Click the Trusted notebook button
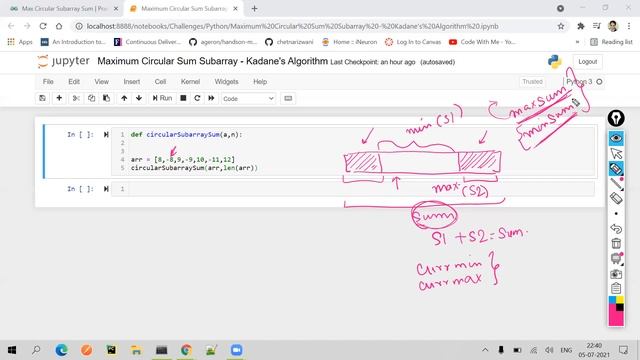640x360 pixels. point(532,82)
